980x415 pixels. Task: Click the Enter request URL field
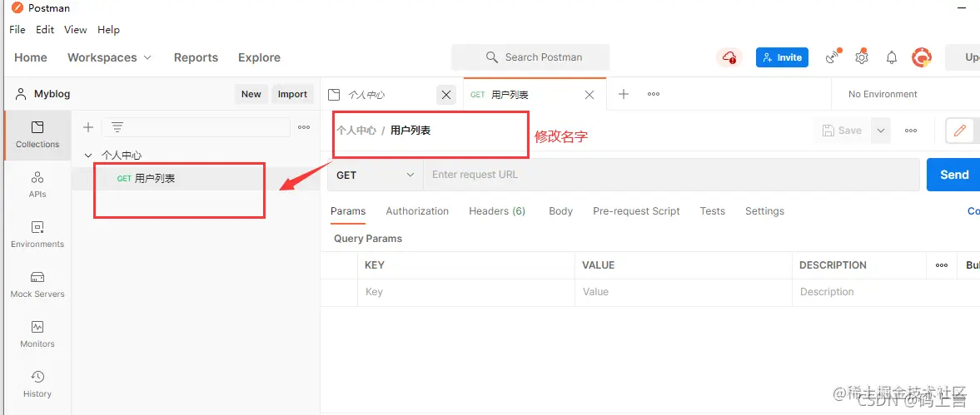point(671,175)
